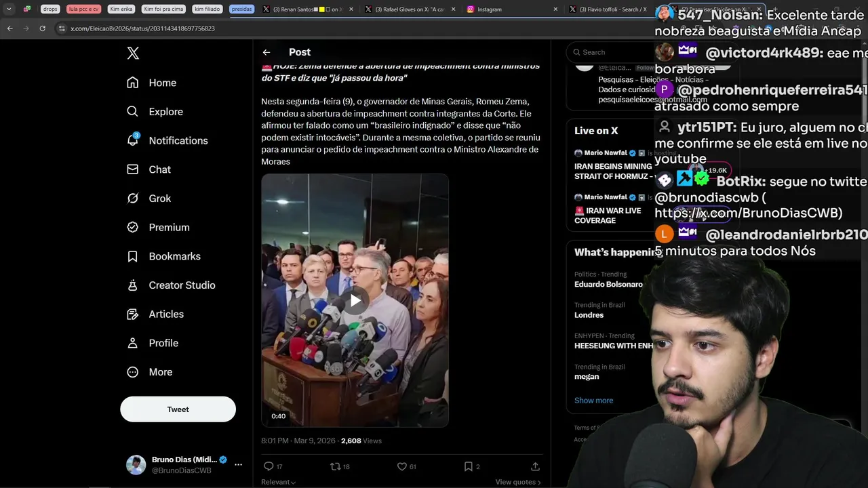Open the 'presidas' tab group
Viewport: 868px width, 488px height.
(x=241, y=9)
